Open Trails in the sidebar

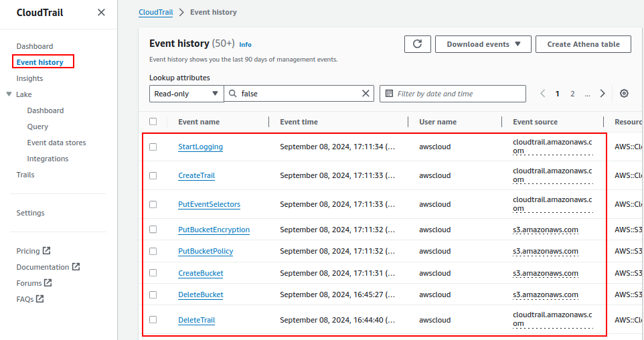click(x=25, y=175)
